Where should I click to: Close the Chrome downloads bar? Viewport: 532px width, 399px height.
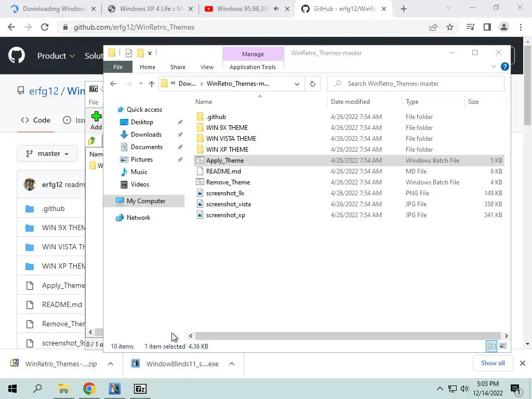pyautogui.click(x=523, y=363)
